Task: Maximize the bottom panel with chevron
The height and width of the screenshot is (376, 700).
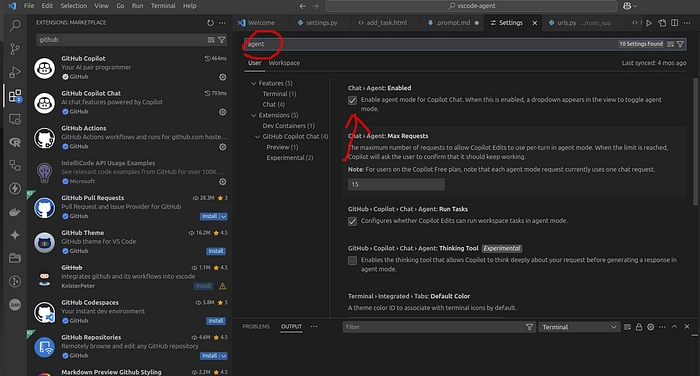Action: [675, 327]
